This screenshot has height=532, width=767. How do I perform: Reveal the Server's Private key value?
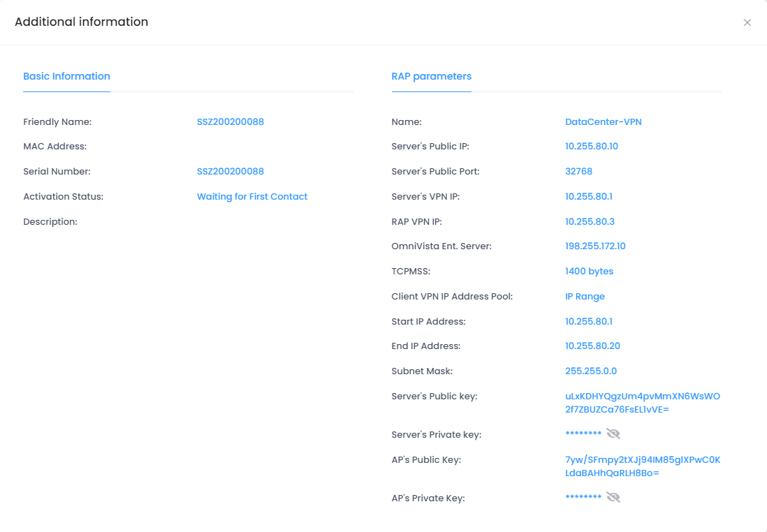(613, 434)
